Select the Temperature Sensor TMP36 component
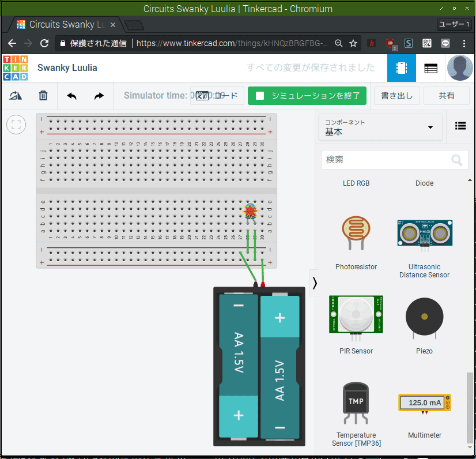Image resolution: width=476 pixels, height=459 pixels. [356, 415]
